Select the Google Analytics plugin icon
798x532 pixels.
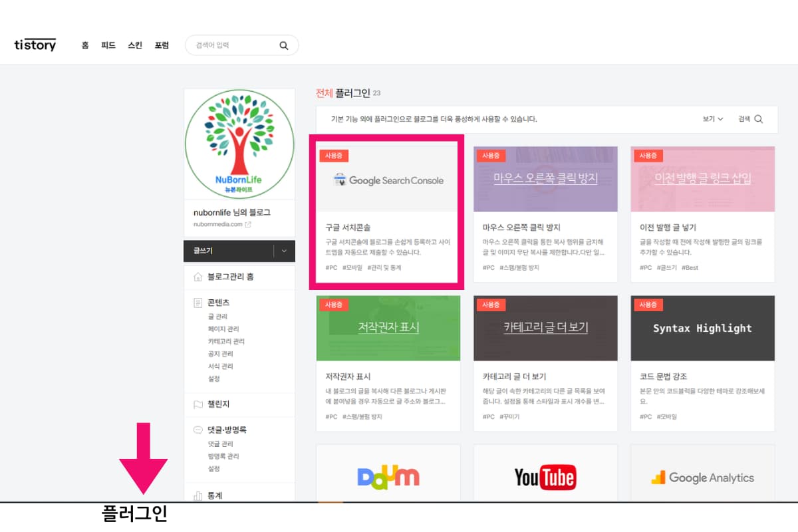tap(702, 477)
